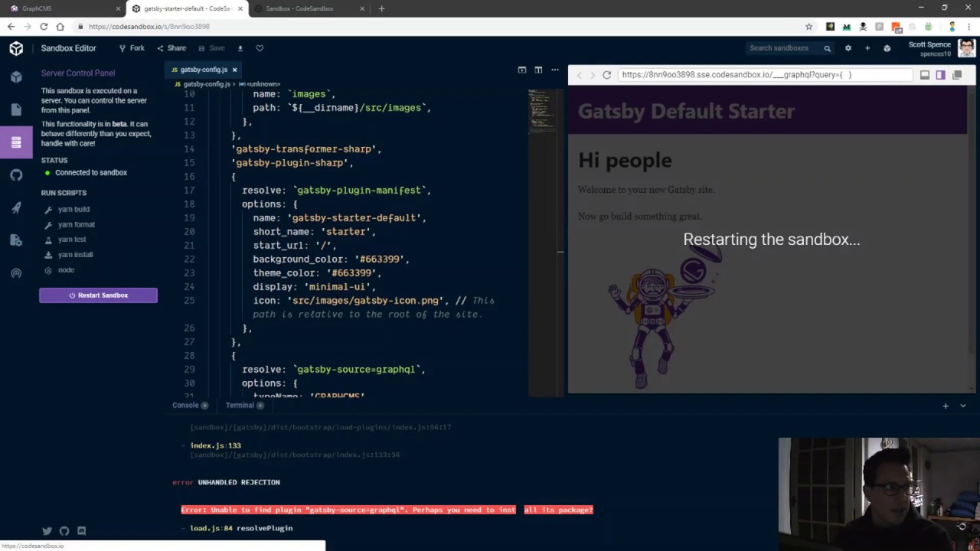
Task: Open Scott Spence user avatar menu
Action: (966, 48)
